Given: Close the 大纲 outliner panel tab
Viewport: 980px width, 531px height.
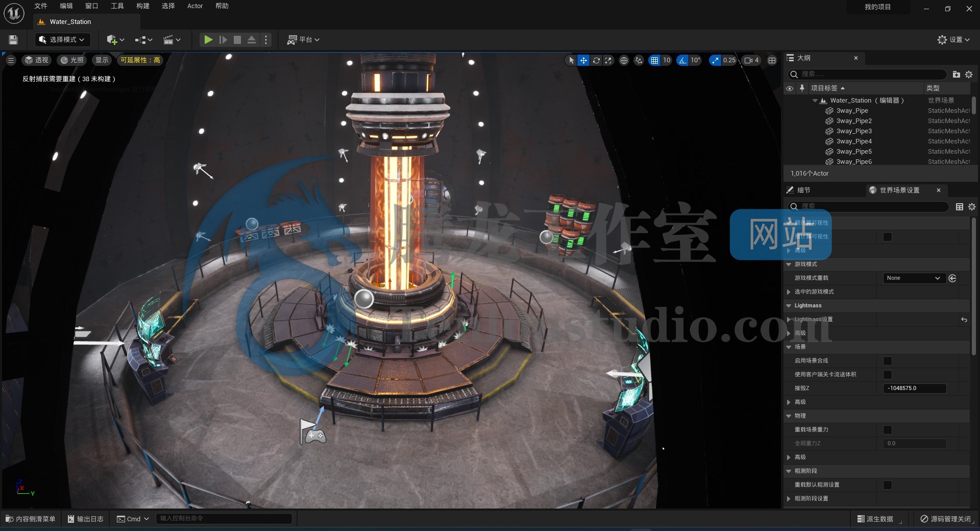Looking at the screenshot, I should point(856,58).
